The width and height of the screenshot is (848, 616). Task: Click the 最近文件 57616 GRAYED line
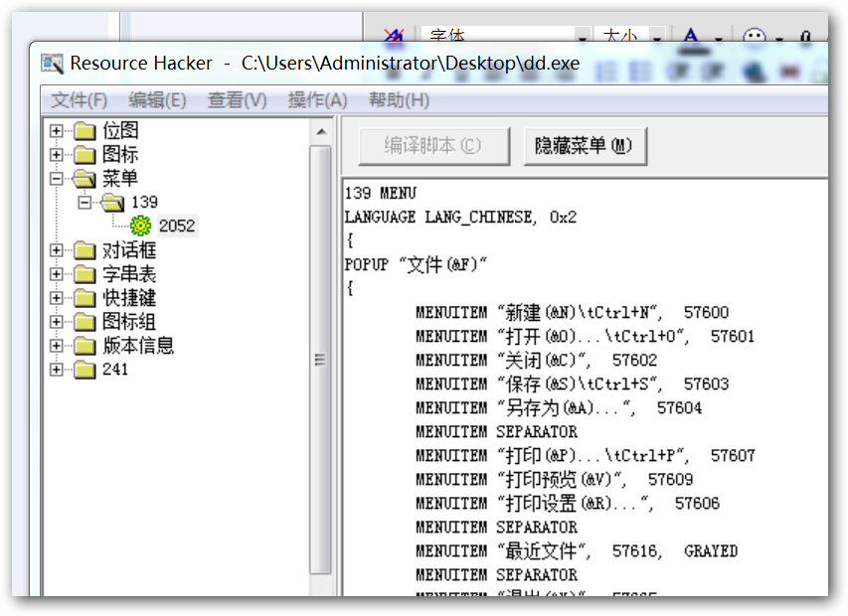tap(577, 550)
